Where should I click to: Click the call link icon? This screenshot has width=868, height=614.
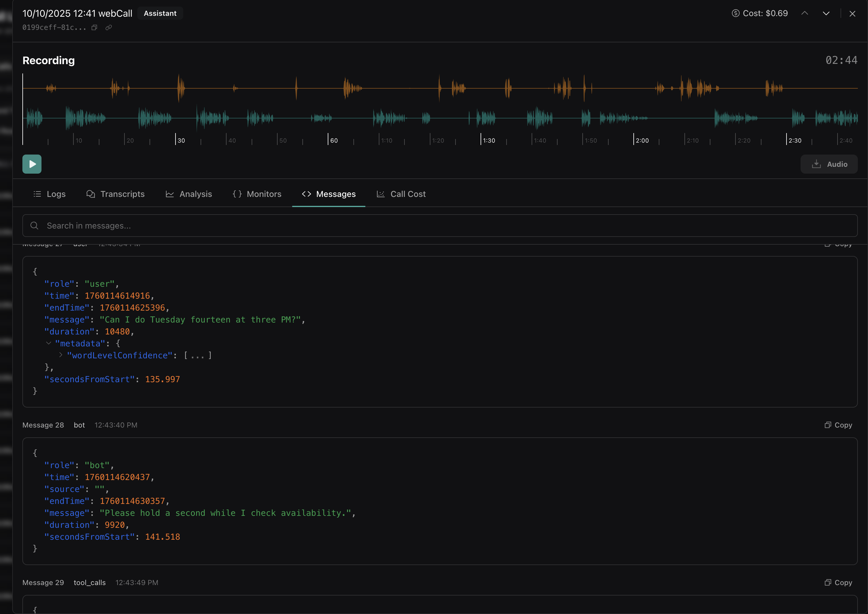pos(109,27)
